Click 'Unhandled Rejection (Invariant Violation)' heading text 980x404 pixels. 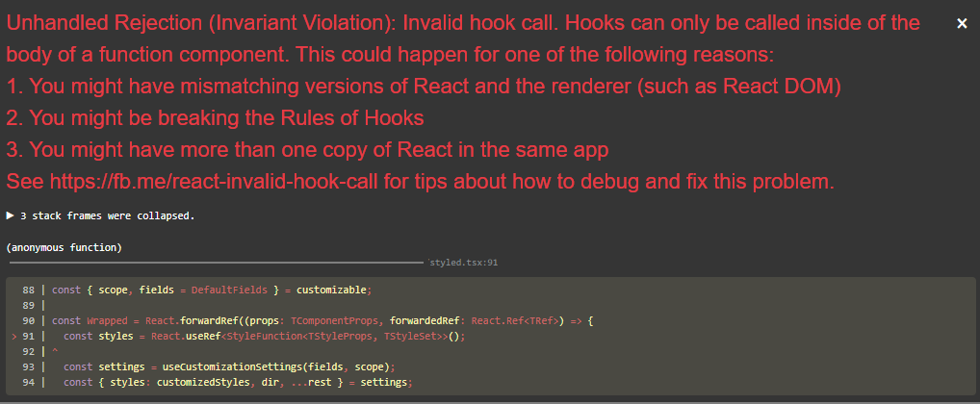201,24
